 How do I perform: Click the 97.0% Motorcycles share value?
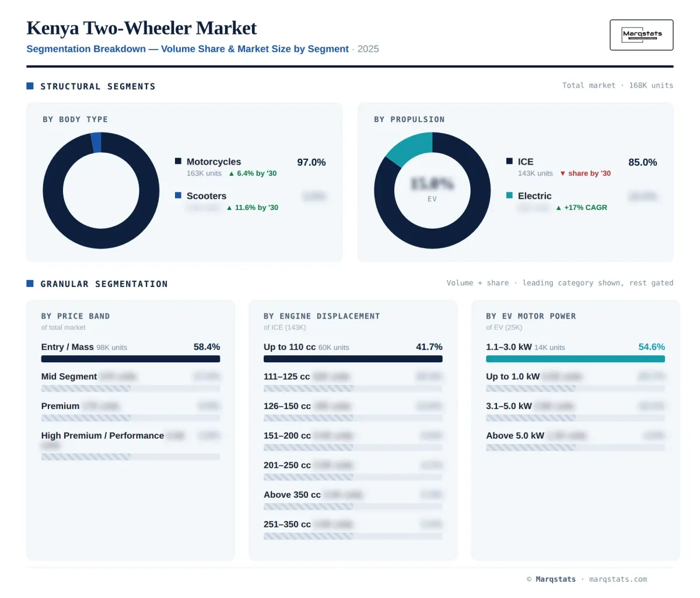click(311, 162)
